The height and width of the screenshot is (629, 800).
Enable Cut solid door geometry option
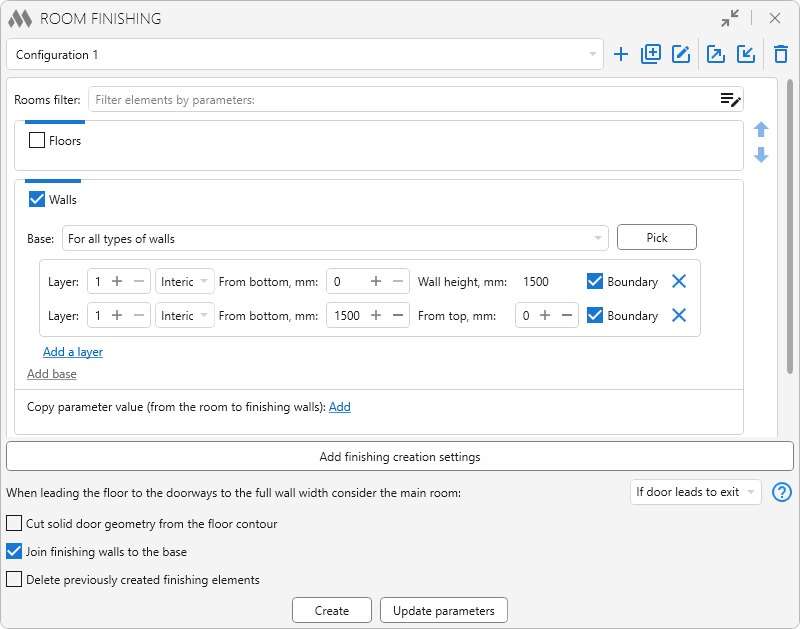14,523
